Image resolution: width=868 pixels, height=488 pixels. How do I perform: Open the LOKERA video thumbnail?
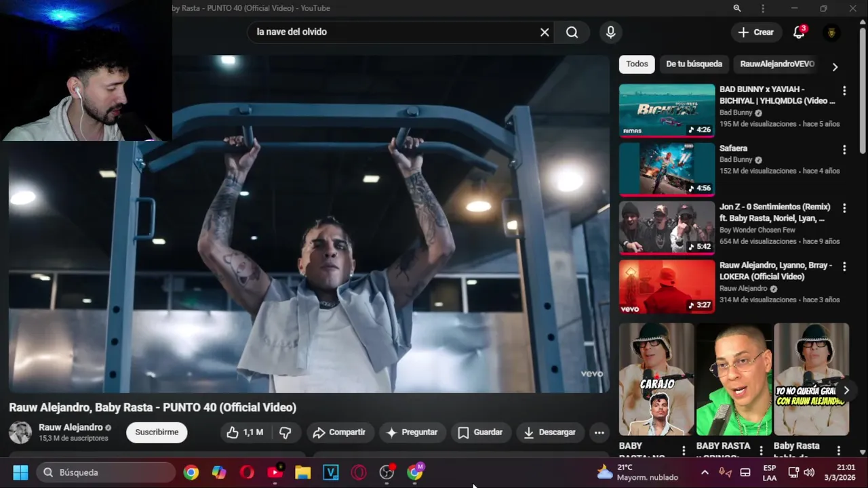tap(667, 286)
